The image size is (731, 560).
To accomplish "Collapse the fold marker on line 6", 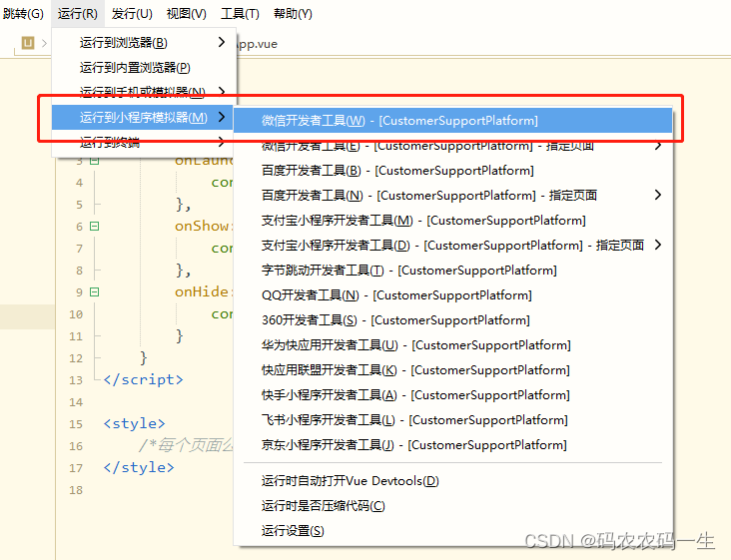I will [x=95, y=227].
